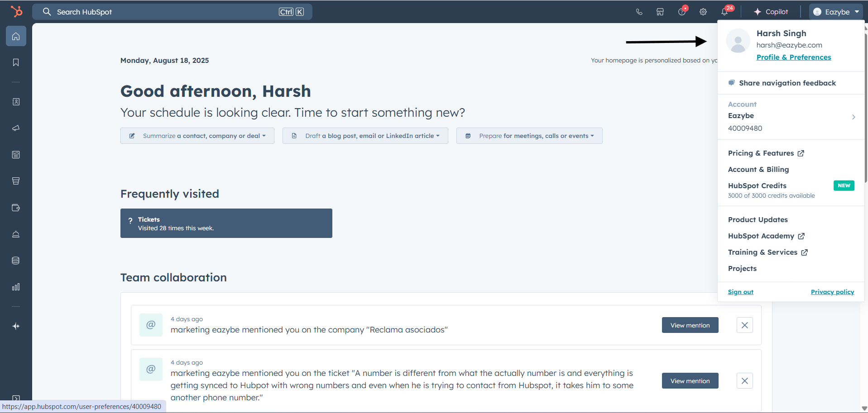Open the Commerce wallet section in sidebar
868x413 pixels.
click(x=16, y=208)
